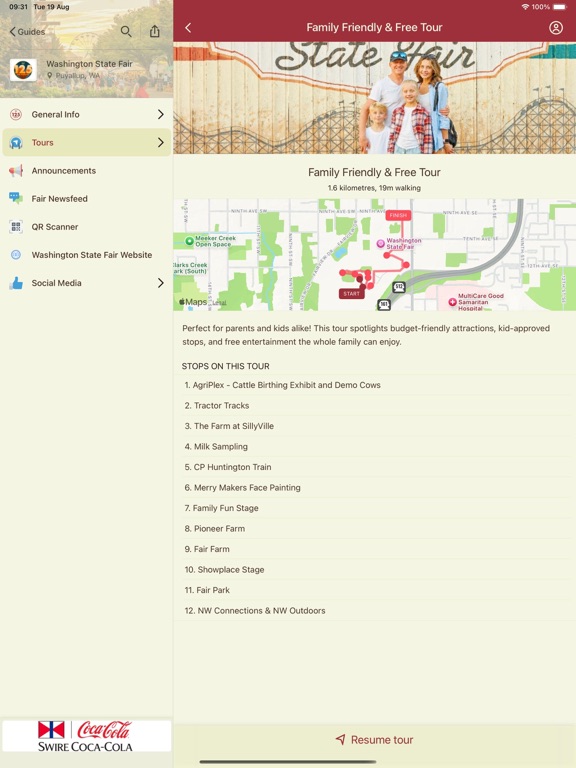The width and height of the screenshot is (576, 768).
Task: Expand the Social Media chevron
Action: [x=161, y=283]
